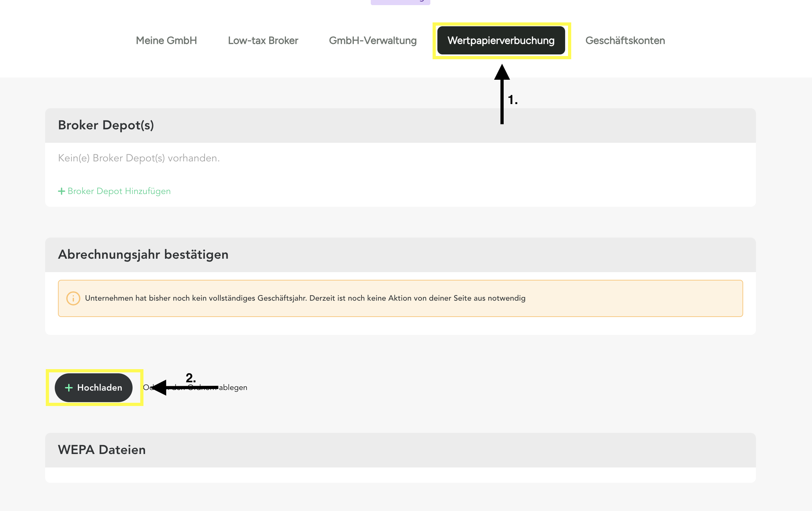Click the Broker Depot(s) section header
This screenshot has height=511, width=812.
[106, 125]
